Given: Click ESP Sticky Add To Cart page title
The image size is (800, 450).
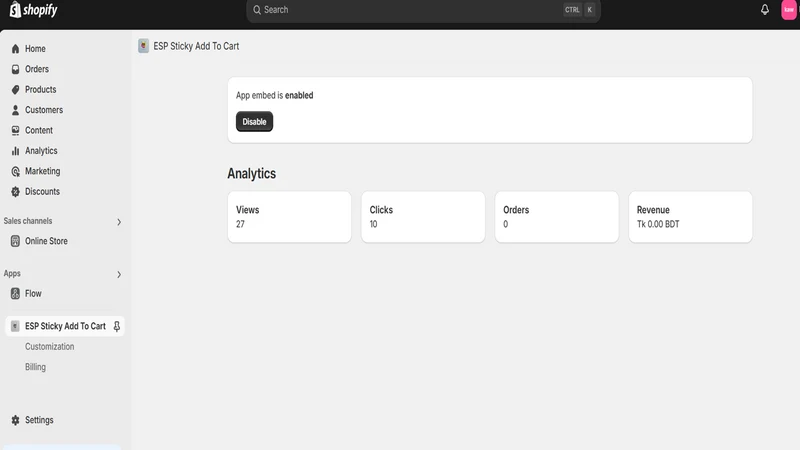Looking at the screenshot, I should tap(196, 46).
